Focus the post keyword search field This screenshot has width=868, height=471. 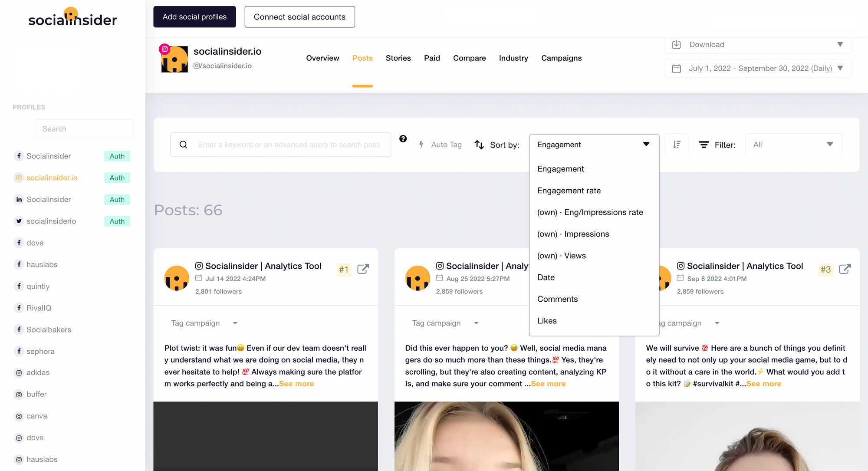280,145
